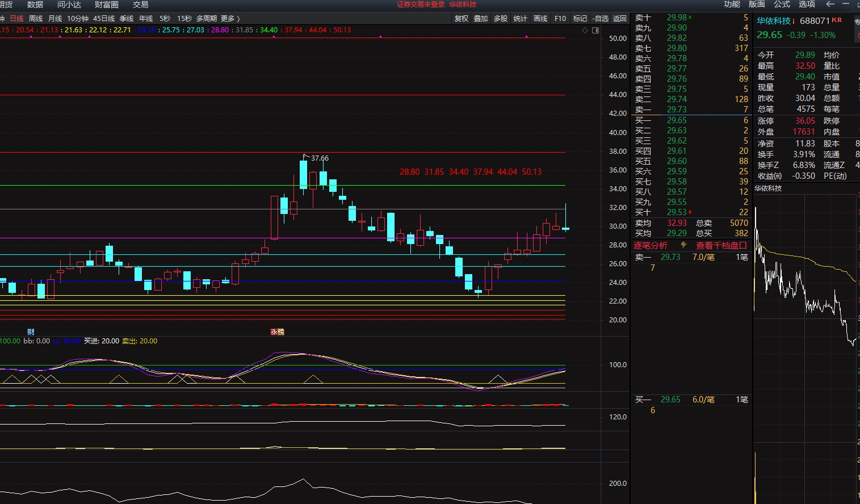Image resolution: width=860 pixels, height=504 pixels.
Task: Click the lightning bolt icon beside 逐笔分析
Action: click(683, 245)
